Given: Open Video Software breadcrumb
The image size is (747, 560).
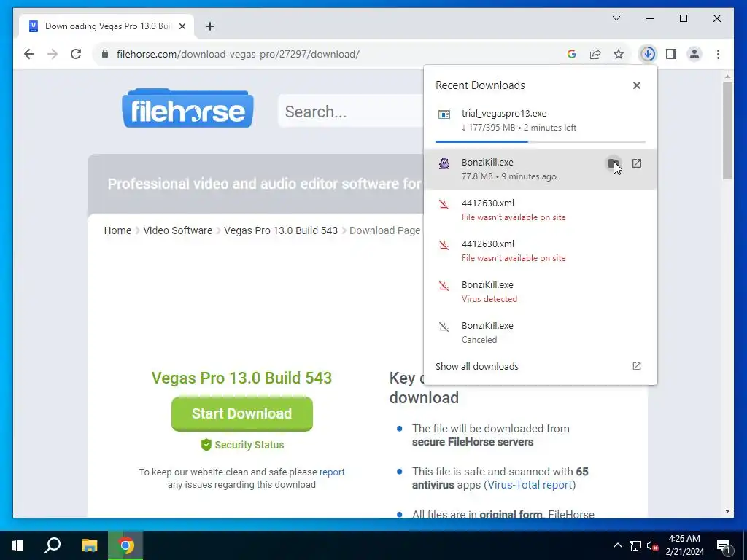Looking at the screenshot, I should 178,230.
